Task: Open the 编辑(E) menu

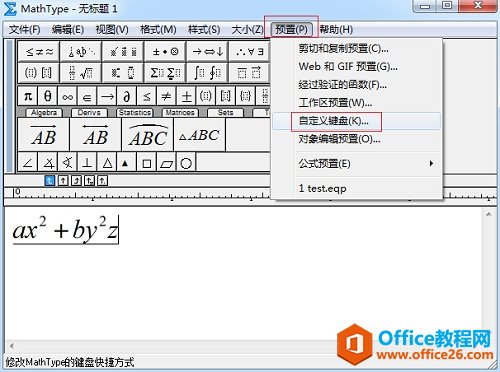Action: pos(68,30)
